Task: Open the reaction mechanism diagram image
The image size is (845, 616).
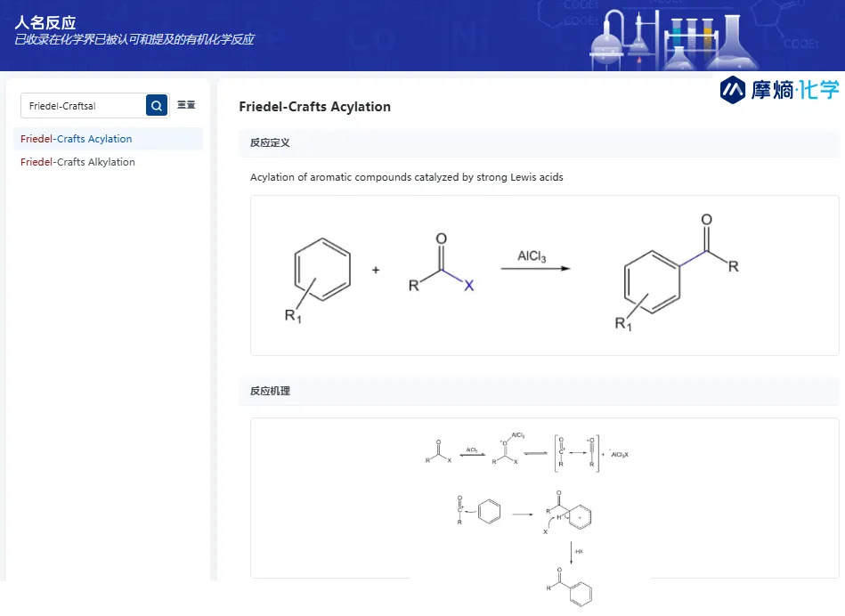Action: tap(544, 498)
